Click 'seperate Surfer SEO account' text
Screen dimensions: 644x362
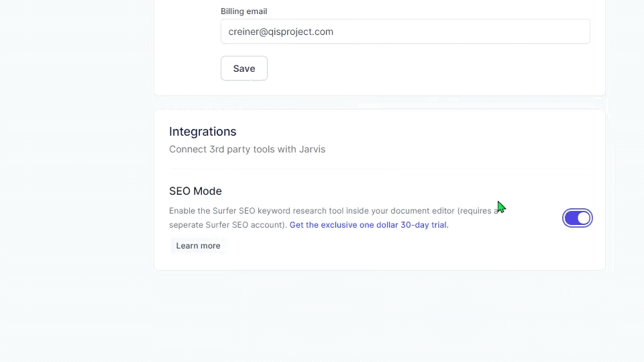point(227,225)
